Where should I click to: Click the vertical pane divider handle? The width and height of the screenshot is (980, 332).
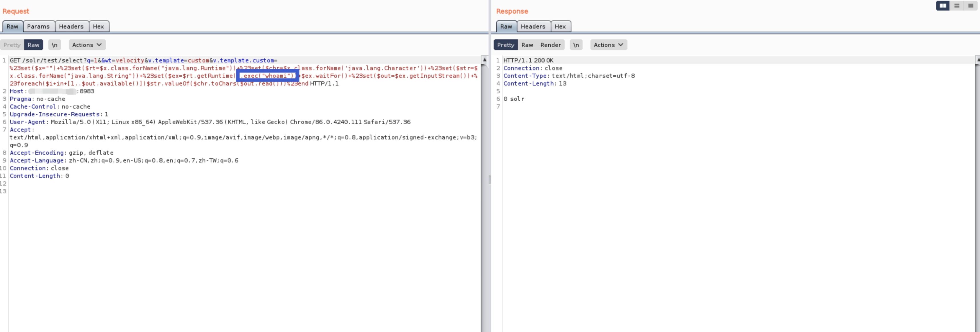tap(490, 179)
